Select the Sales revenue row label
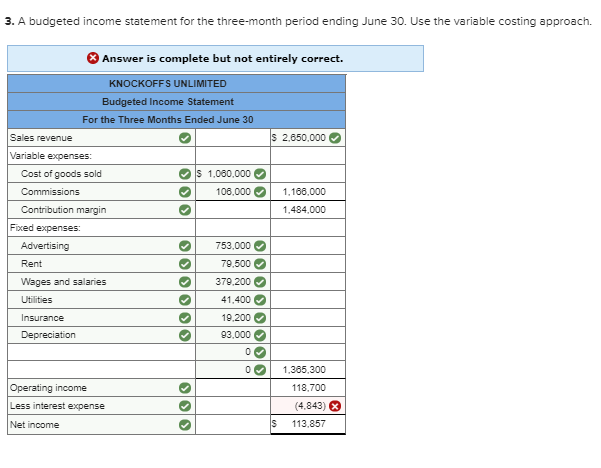601x468 pixels. click(41, 138)
